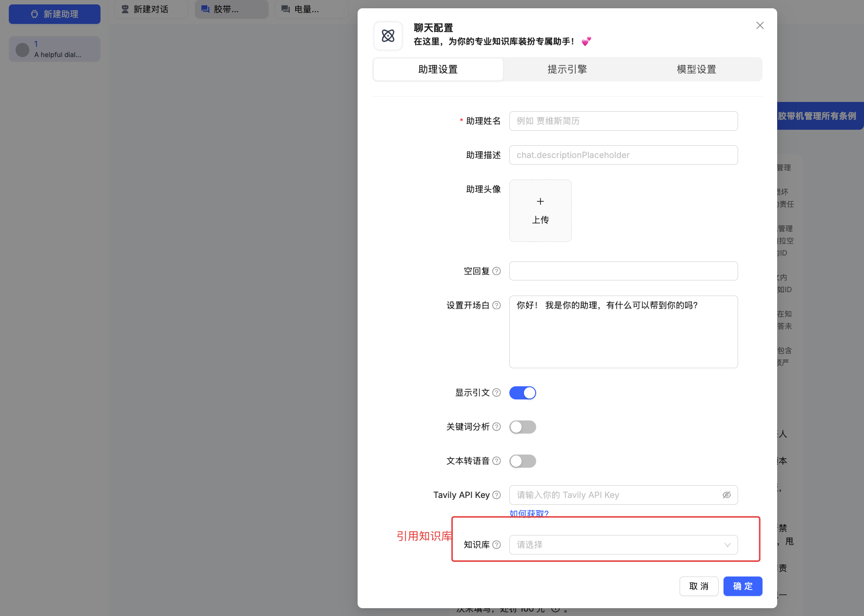Click the chat bubble icon on 胶带 tab
The width and height of the screenshot is (864, 616).
click(204, 8)
